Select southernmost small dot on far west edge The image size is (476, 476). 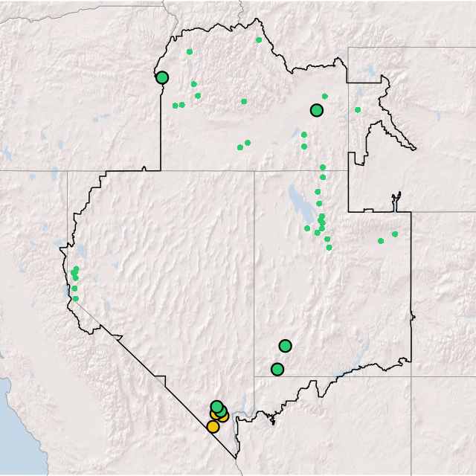[75, 298]
